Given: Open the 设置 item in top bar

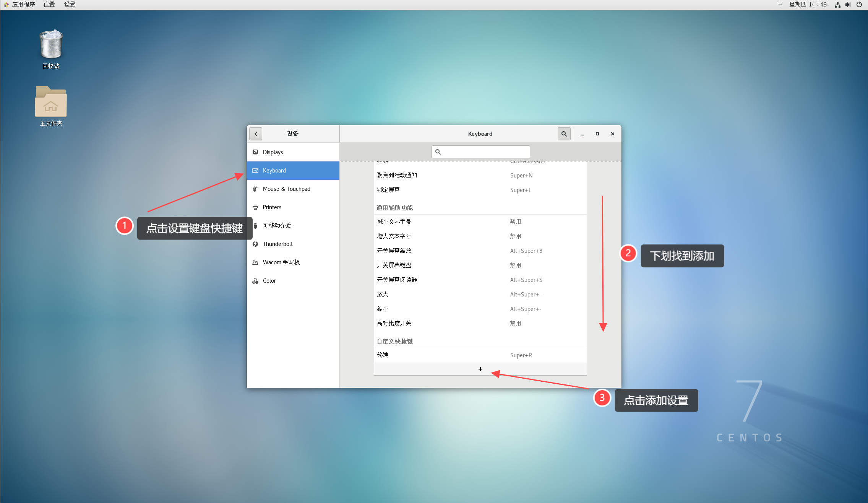Looking at the screenshot, I should (70, 5).
